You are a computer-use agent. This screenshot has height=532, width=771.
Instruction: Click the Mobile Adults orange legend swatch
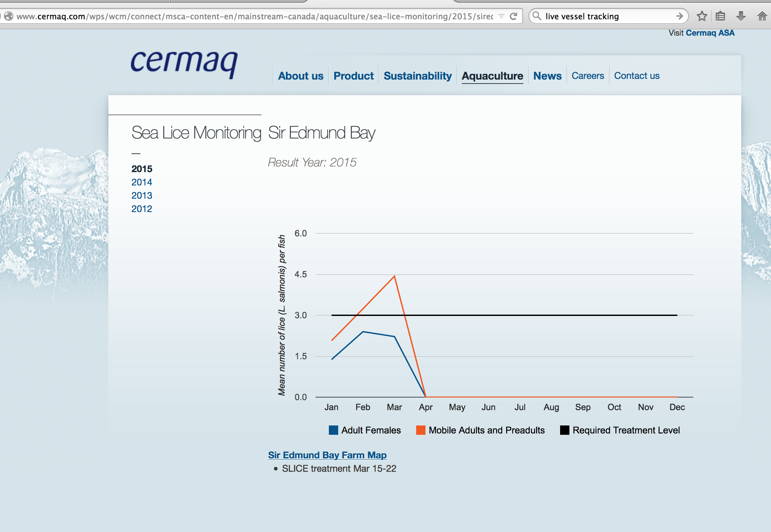[421, 430]
